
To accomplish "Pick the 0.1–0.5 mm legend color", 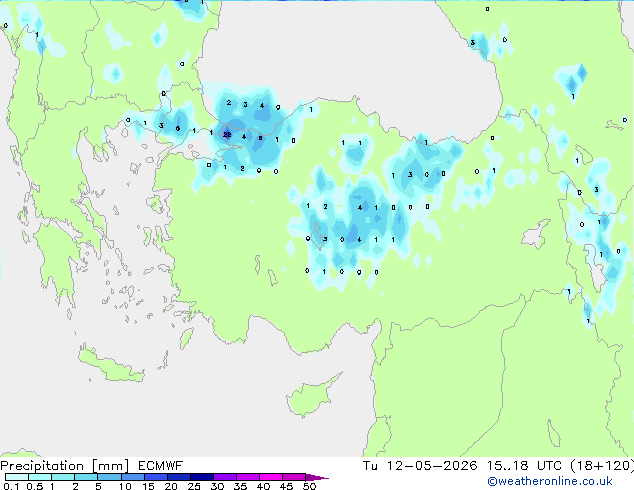I will (x=17, y=477).
